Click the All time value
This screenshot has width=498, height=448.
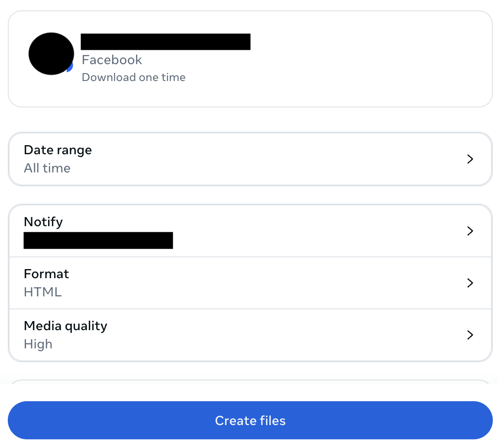coord(47,168)
